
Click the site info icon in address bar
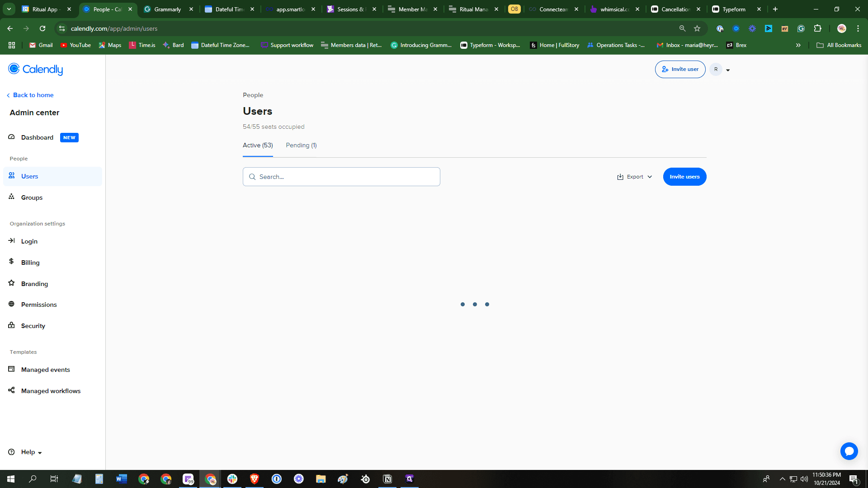(x=62, y=28)
